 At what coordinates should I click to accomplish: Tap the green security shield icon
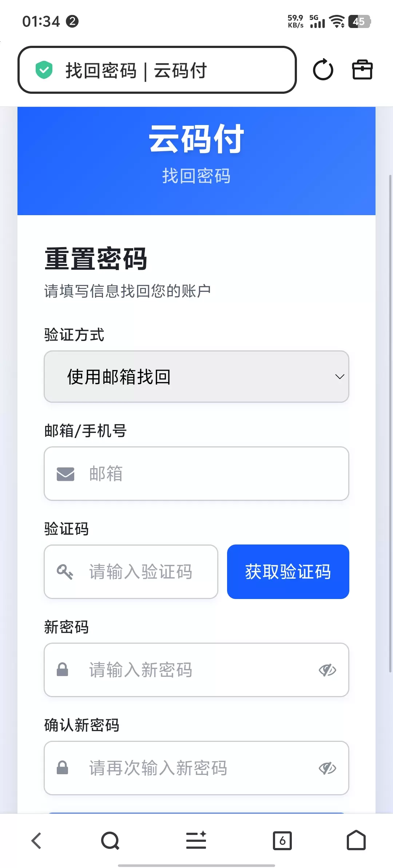click(44, 70)
